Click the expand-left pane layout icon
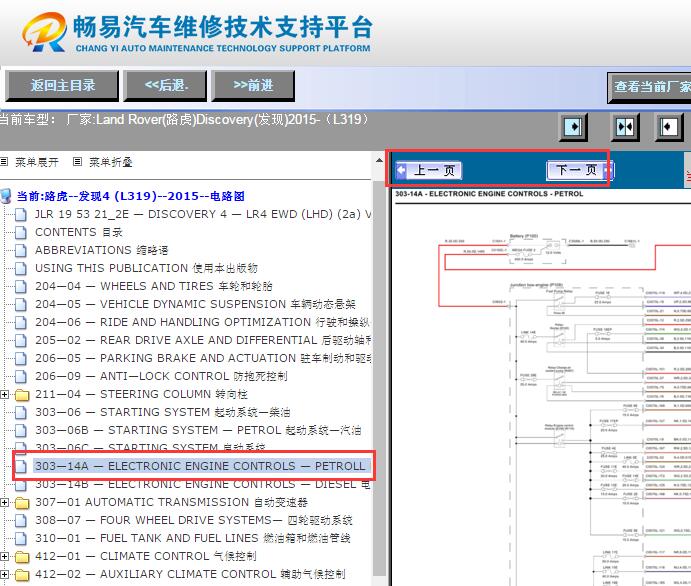The width and height of the screenshot is (691, 586). (669, 127)
